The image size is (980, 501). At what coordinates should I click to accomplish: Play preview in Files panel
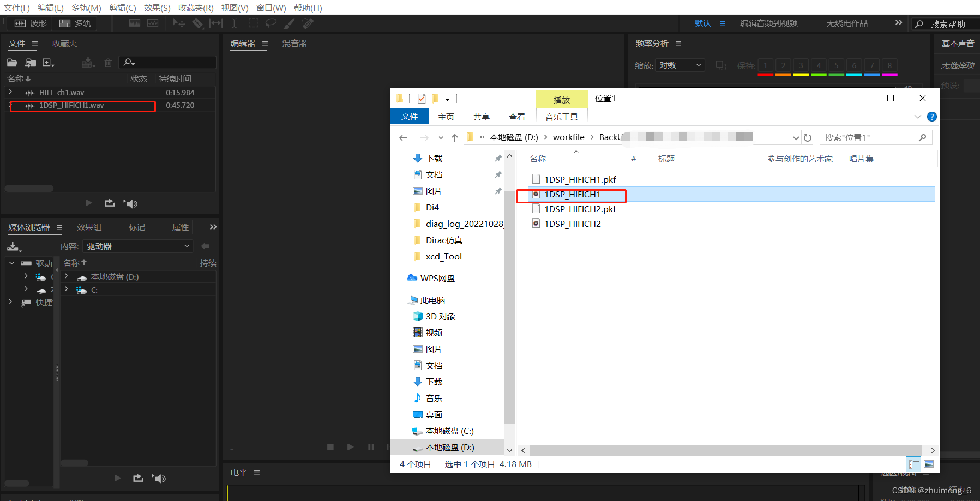[88, 203]
